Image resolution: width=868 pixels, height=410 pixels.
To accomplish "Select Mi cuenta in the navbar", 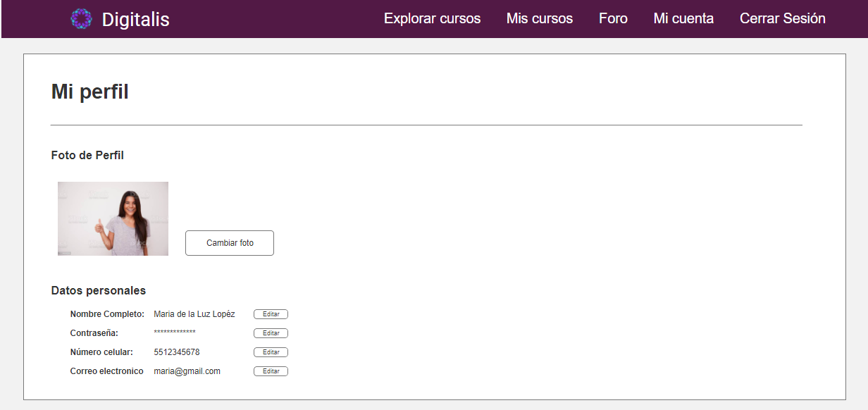I will point(683,19).
